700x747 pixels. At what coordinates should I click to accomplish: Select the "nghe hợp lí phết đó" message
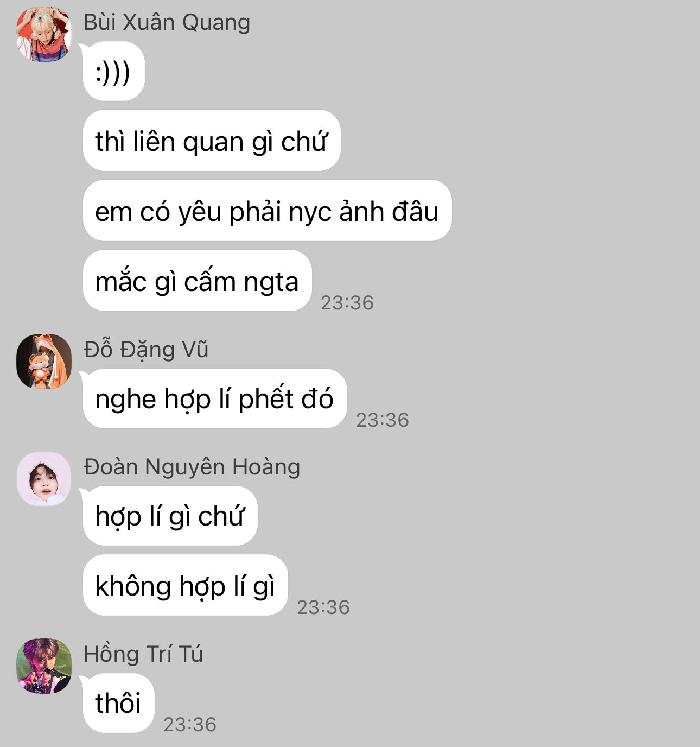click(x=214, y=398)
